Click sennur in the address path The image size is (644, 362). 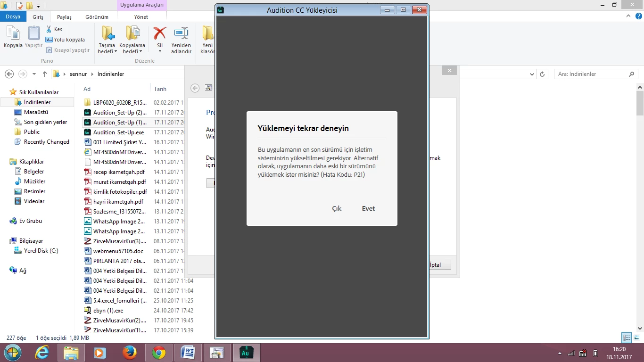tap(78, 74)
